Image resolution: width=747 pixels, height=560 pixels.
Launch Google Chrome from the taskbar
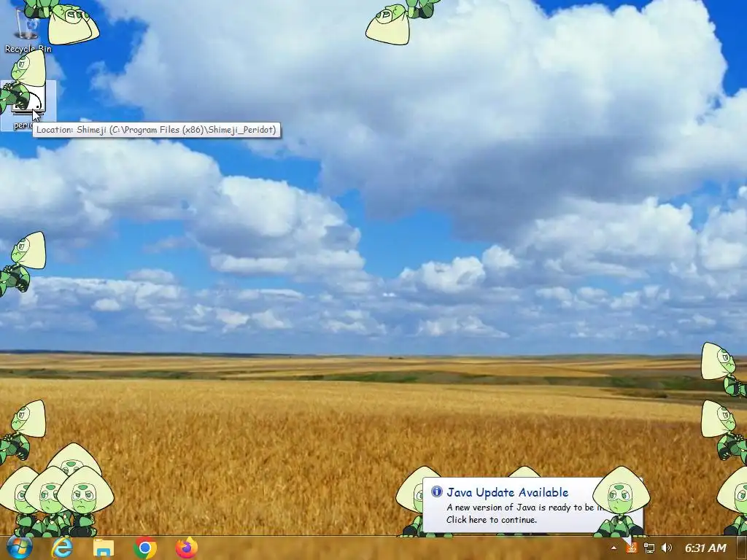pyautogui.click(x=145, y=548)
